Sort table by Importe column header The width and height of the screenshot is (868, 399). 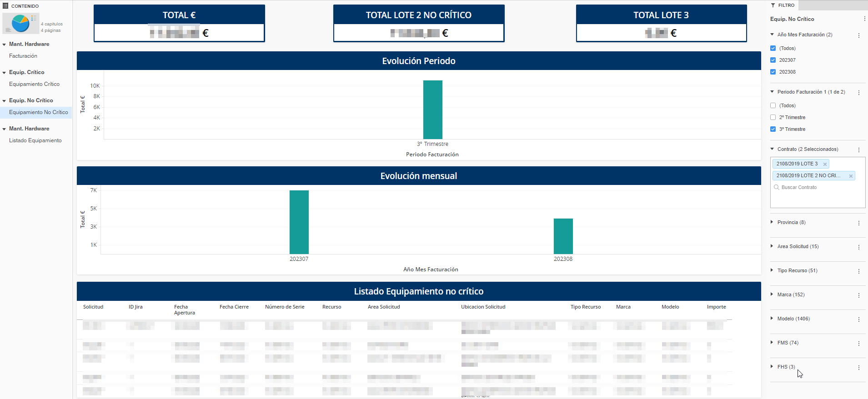[717, 307]
